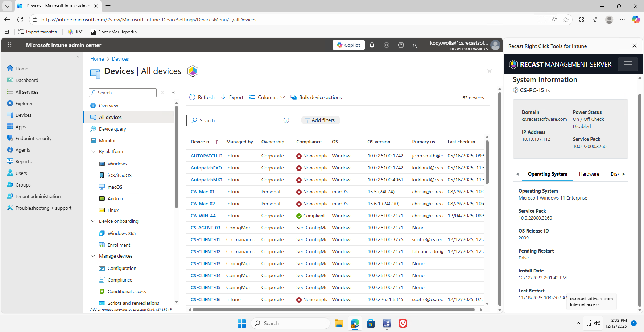Open the Recast Management Server hamburger menu
This screenshot has width=644, height=332.
point(628,64)
